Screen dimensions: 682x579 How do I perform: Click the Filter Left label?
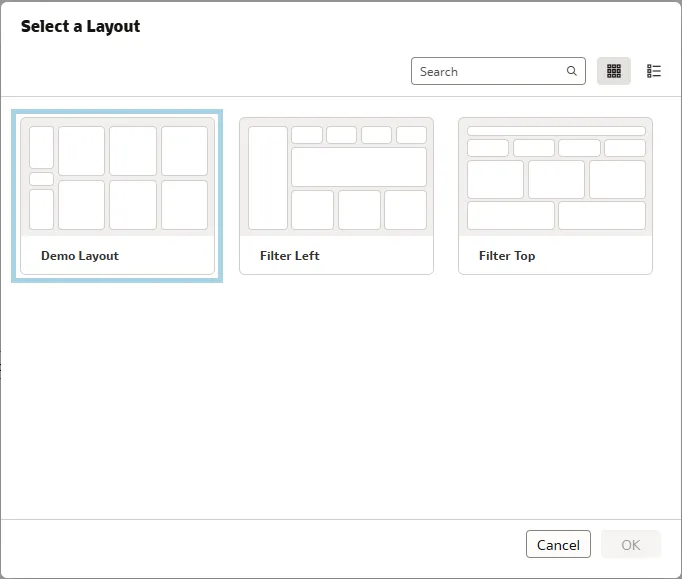(x=290, y=256)
